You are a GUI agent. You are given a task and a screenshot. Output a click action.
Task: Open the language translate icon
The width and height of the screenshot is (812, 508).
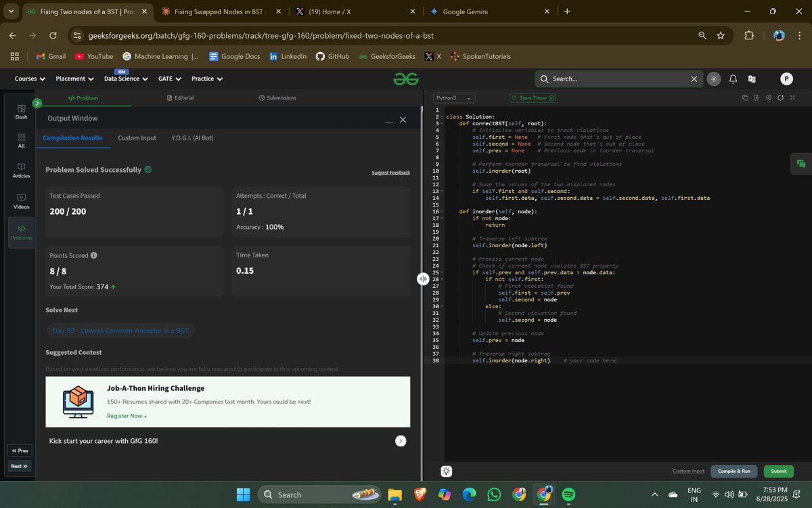coord(752,79)
